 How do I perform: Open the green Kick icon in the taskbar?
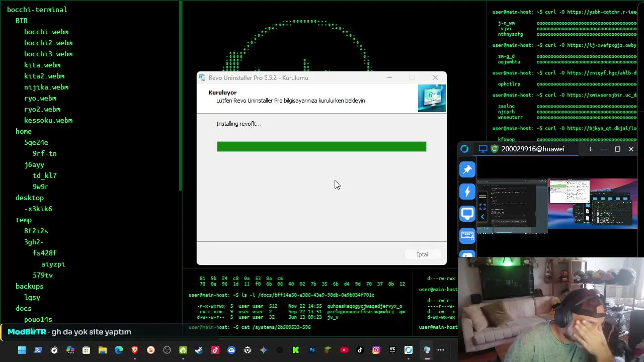tap(296, 350)
